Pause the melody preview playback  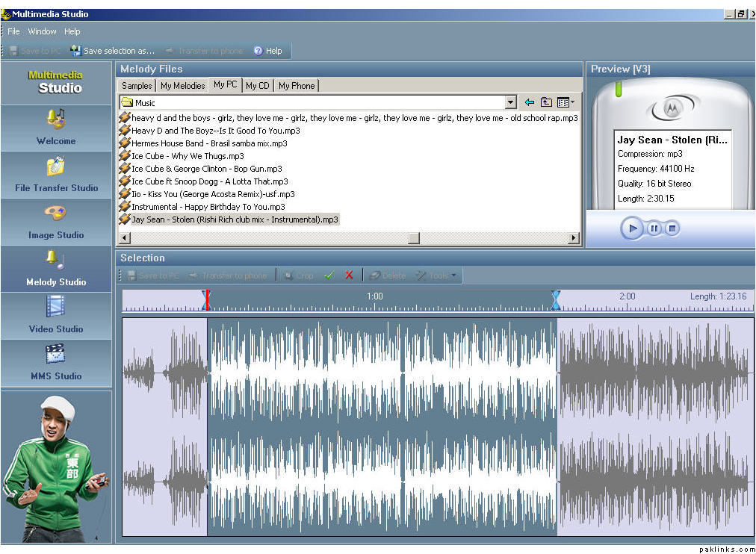[654, 228]
